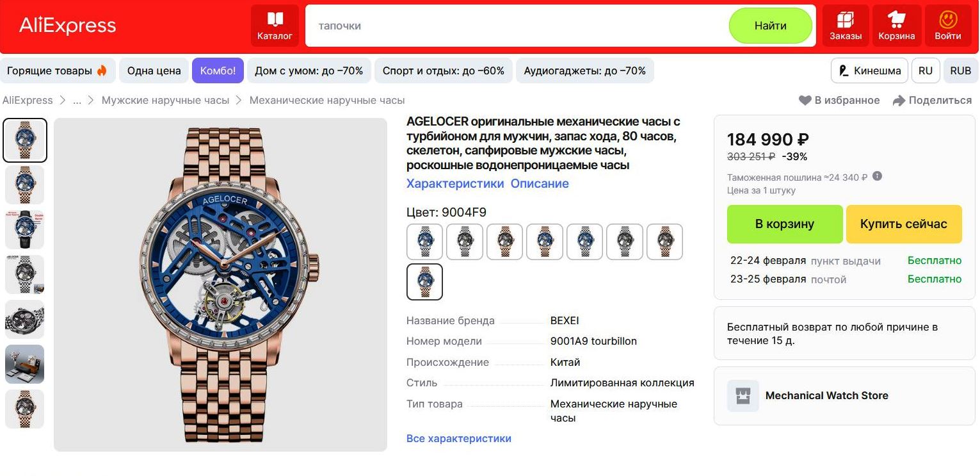Select the Комбо! tab
Image resolution: width=980 pixels, height=476 pixels.
tap(218, 70)
